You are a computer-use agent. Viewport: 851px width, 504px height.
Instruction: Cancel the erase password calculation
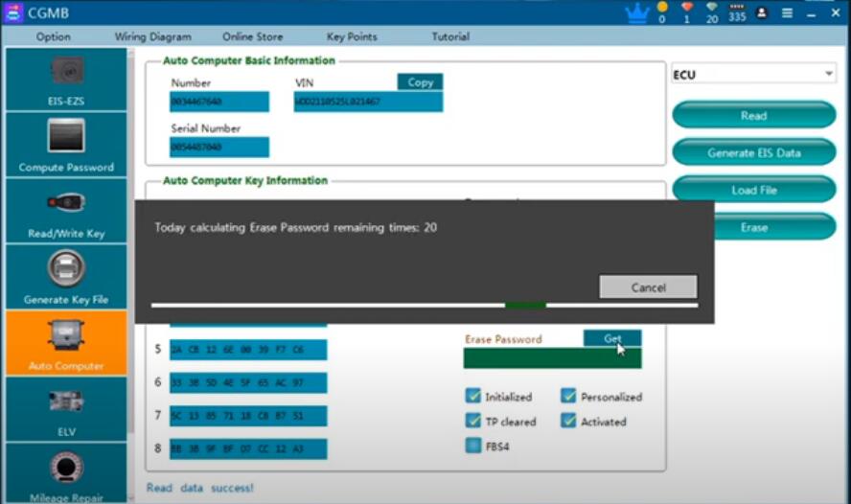[648, 287]
